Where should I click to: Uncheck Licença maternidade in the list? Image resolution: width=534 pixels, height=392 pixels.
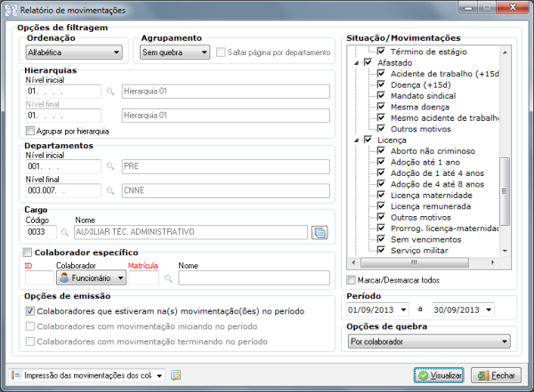point(381,195)
